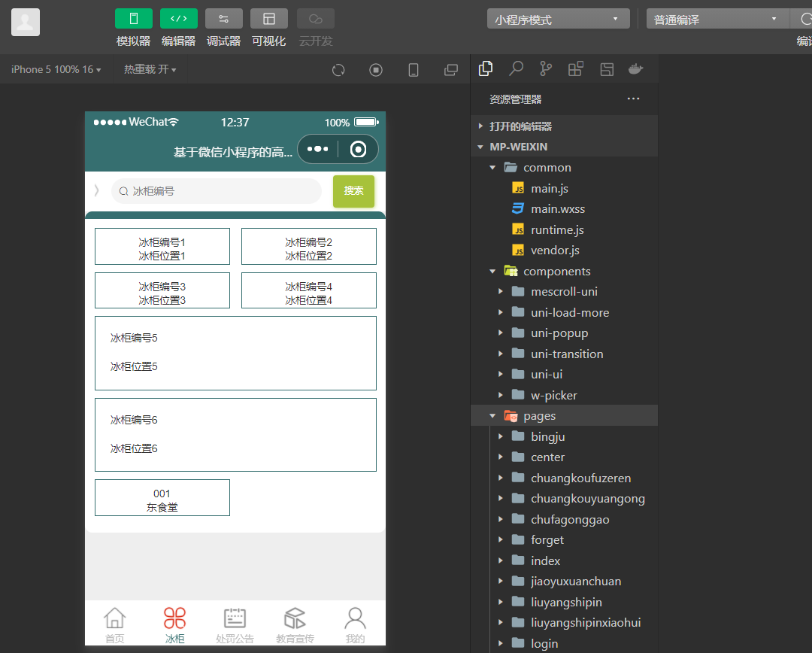Screen dimensions: 812x653
Task: Toggle the simulator (模拟器) panel
Action: tap(134, 19)
